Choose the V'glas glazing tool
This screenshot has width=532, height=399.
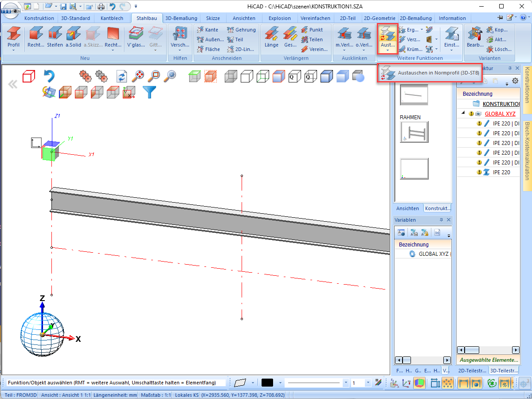[x=136, y=36]
